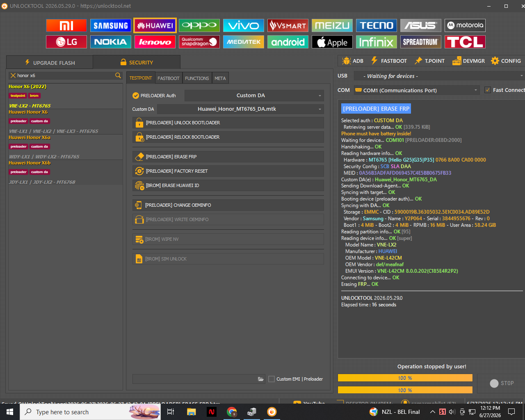Browse for Custom EMI file via folder icon
Screen dimensions: 525x420
tap(260, 379)
